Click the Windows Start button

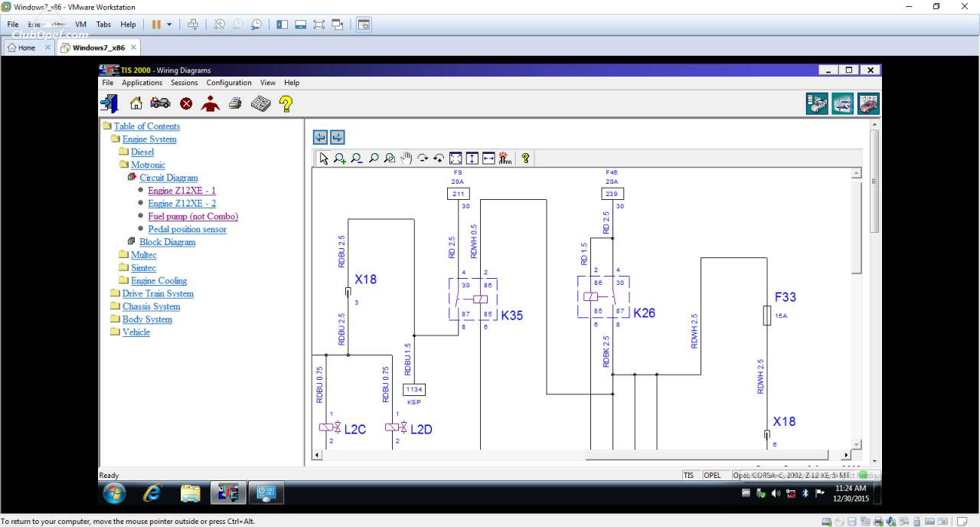tap(115, 493)
